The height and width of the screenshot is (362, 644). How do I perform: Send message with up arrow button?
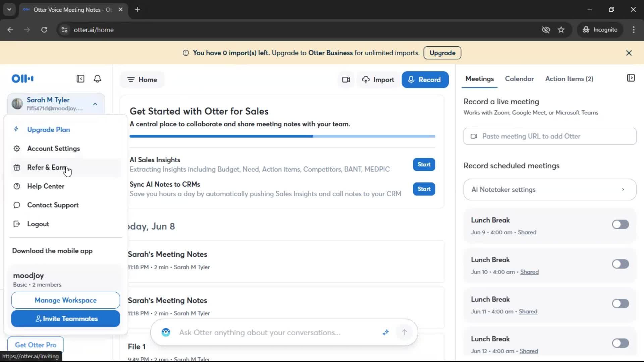(405, 332)
